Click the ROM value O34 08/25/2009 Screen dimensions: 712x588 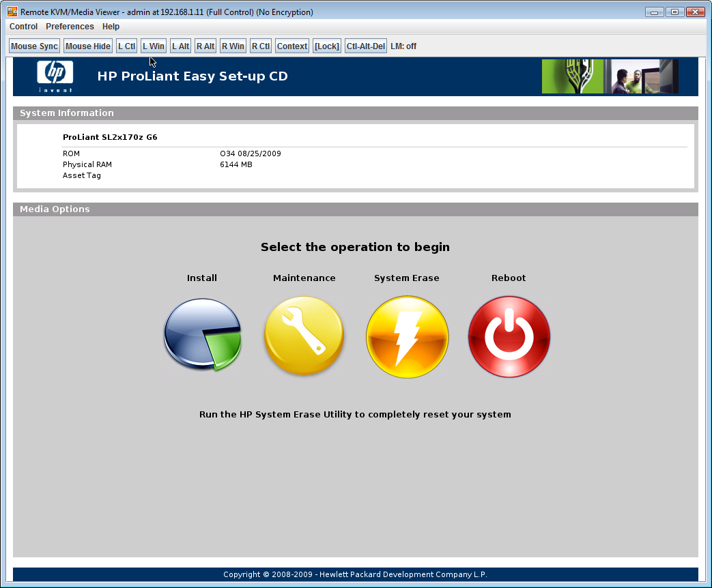click(x=251, y=153)
